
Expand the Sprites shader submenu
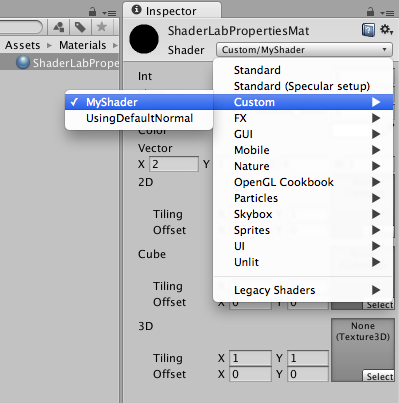pyautogui.click(x=303, y=230)
